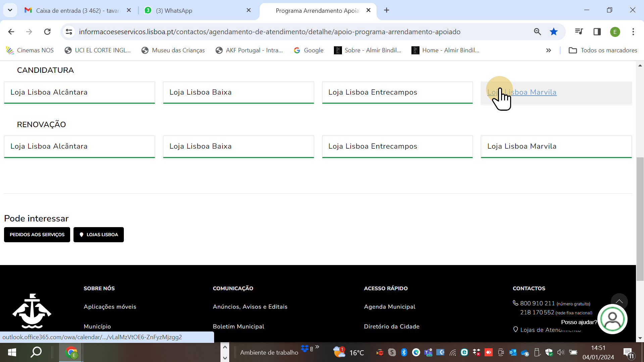Show more bookmarks with the chevron
The height and width of the screenshot is (362, 644).
coord(548,50)
